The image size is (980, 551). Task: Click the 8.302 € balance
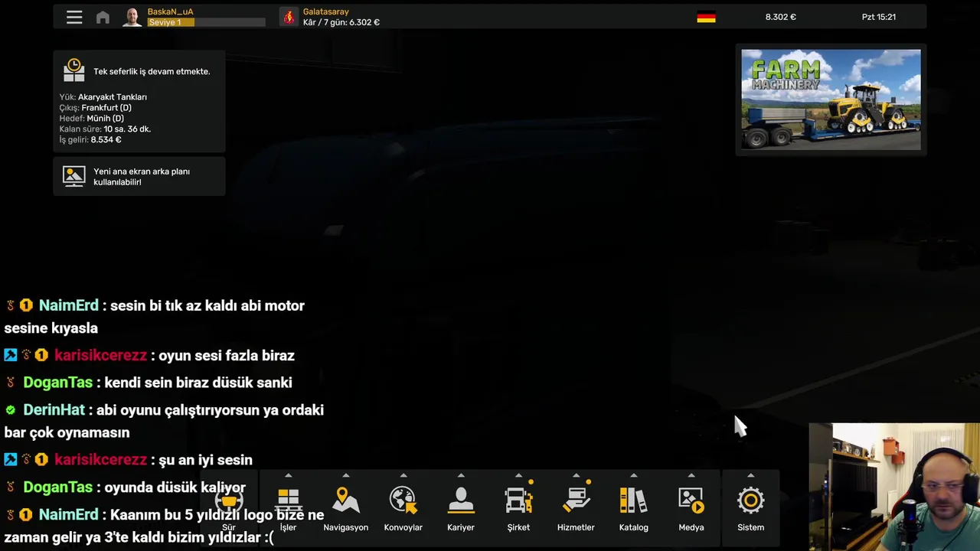(781, 17)
